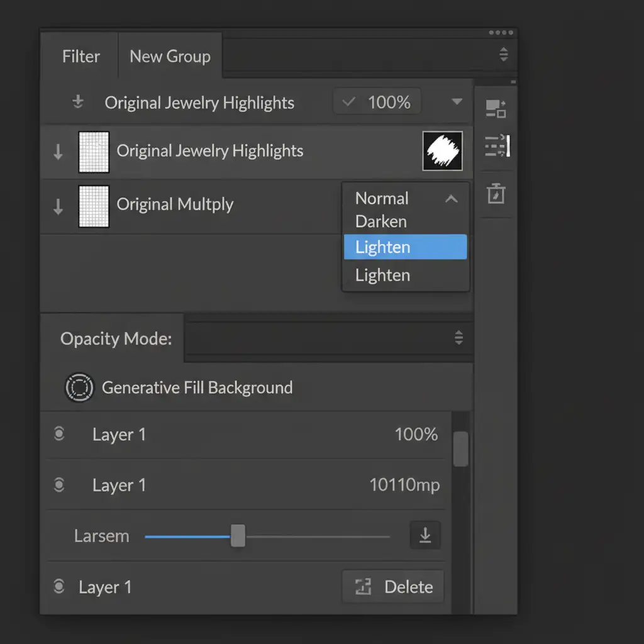644x644 pixels.
Task: Click the download icon beside Larsem slider
Action: click(x=425, y=535)
